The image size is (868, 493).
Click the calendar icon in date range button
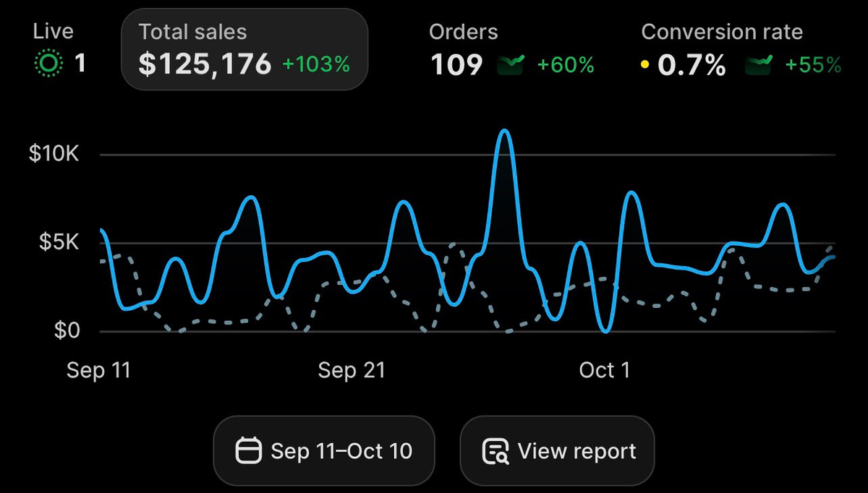pos(248,451)
